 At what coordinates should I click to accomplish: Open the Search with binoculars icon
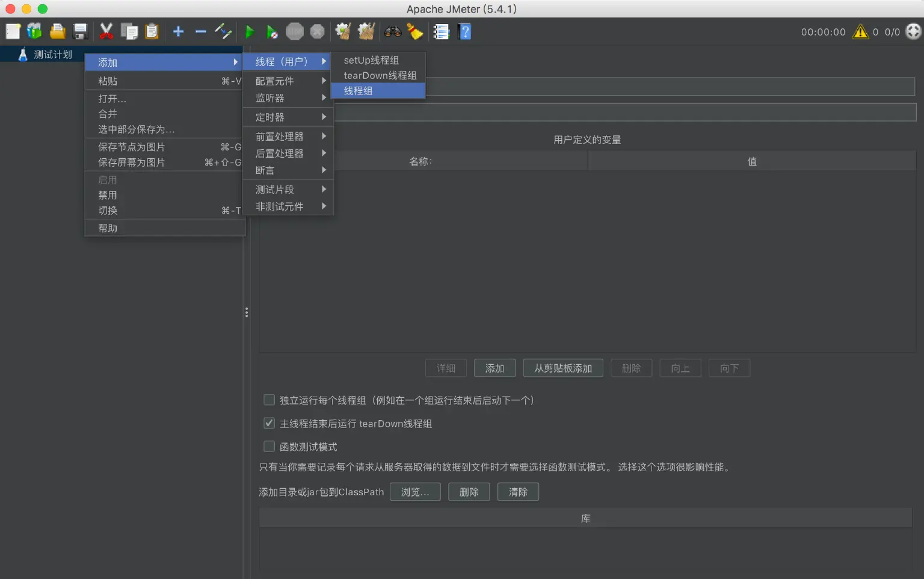[x=393, y=31]
